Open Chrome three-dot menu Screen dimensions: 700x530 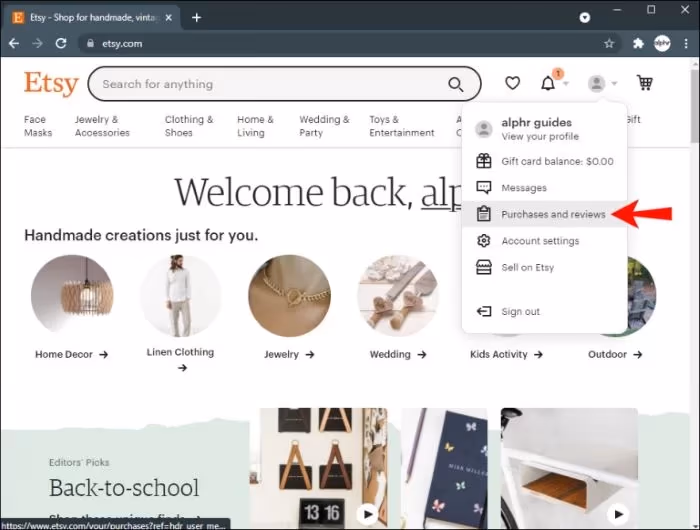pyautogui.click(x=685, y=44)
